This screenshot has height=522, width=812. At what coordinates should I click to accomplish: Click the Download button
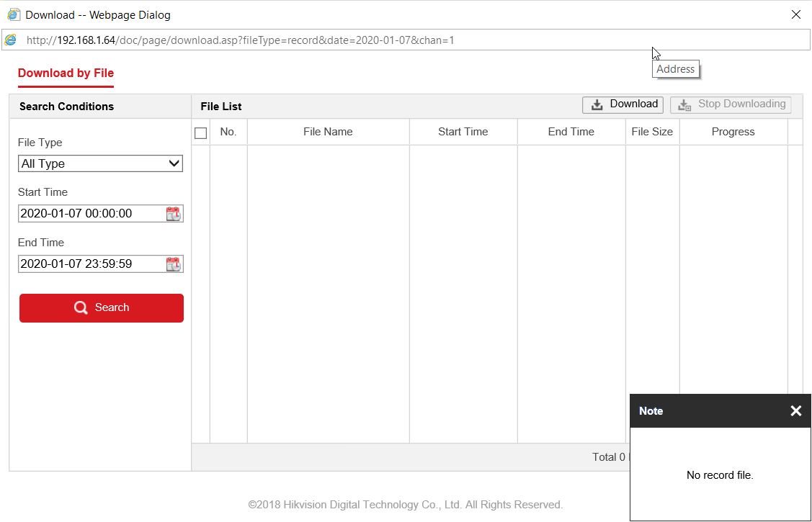[x=623, y=104]
